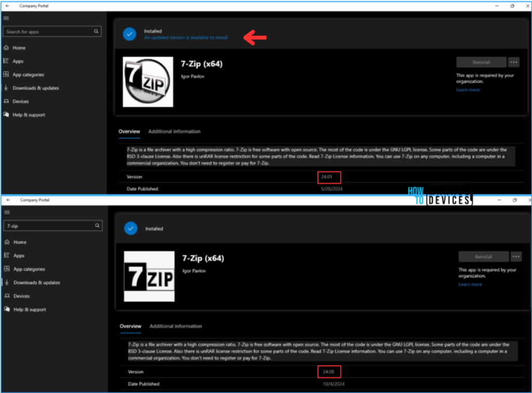Click the 7-Zip (x64) title in the bottom window
This screenshot has height=393, width=532.
click(x=203, y=258)
